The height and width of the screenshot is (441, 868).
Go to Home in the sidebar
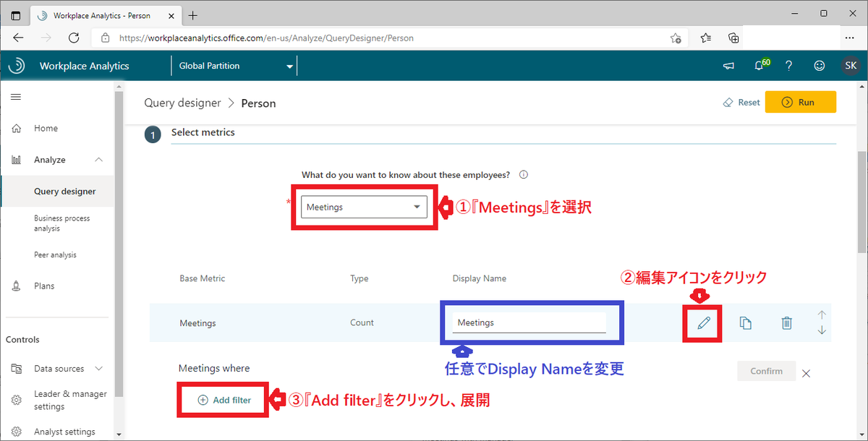point(46,129)
